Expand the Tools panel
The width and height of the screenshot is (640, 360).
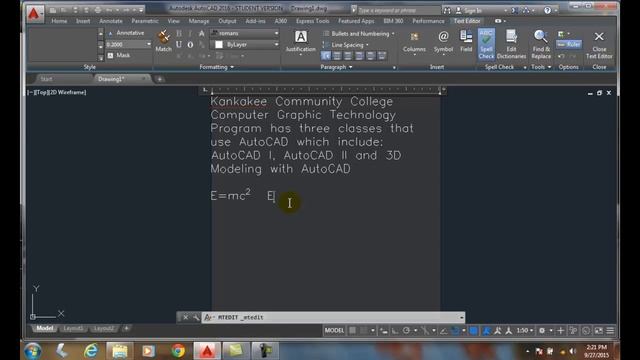tap(541, 67)
